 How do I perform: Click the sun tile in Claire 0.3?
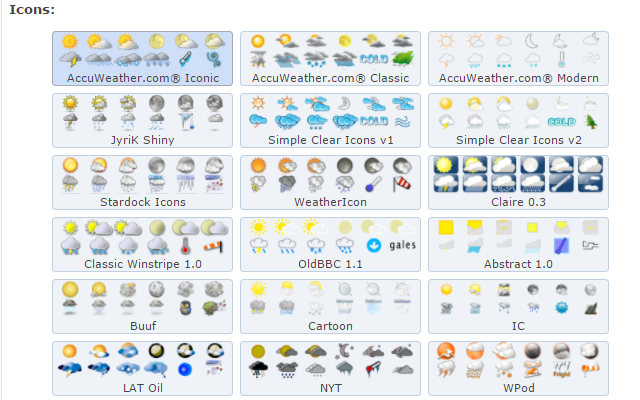(x=446, y=165)
